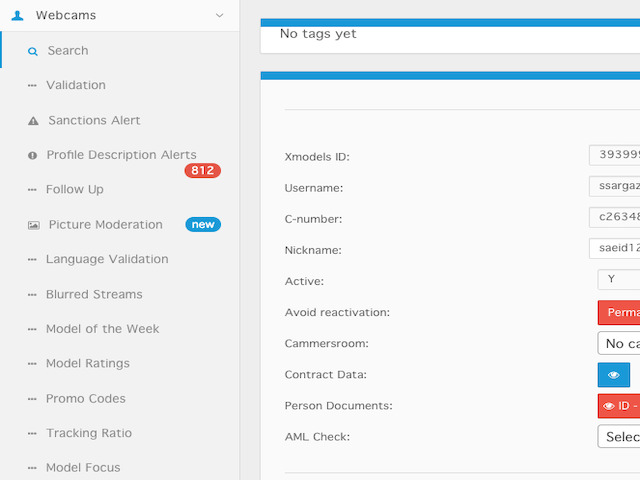Click the Sanctions Alert warning triangle icon
This screenshot has width=640, height=480.
pos(33,121)
